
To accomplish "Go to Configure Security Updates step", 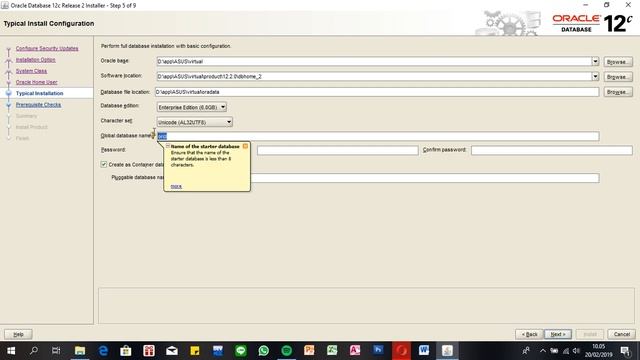I will click(x=47, y=49).
